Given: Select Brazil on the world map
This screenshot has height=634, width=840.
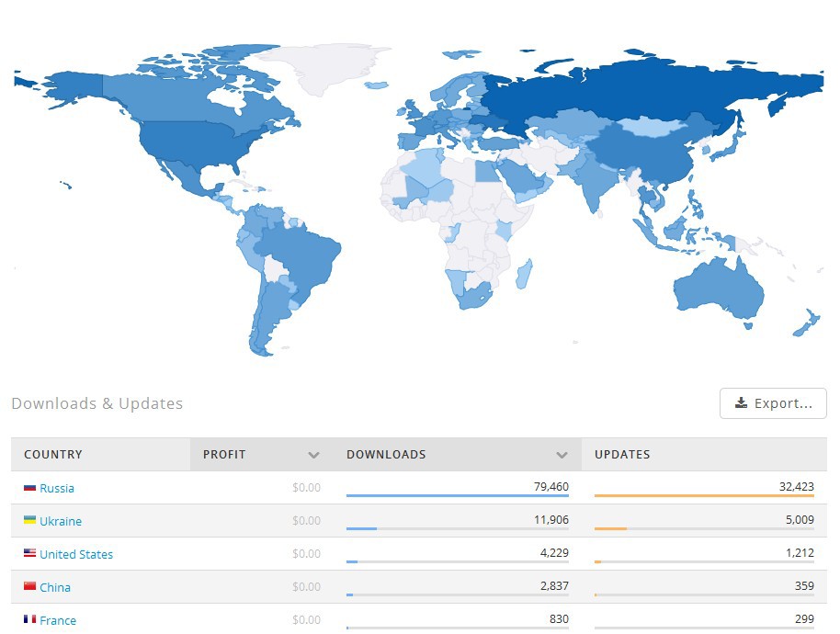Looking at the screenshot, I should pos(302,257).
